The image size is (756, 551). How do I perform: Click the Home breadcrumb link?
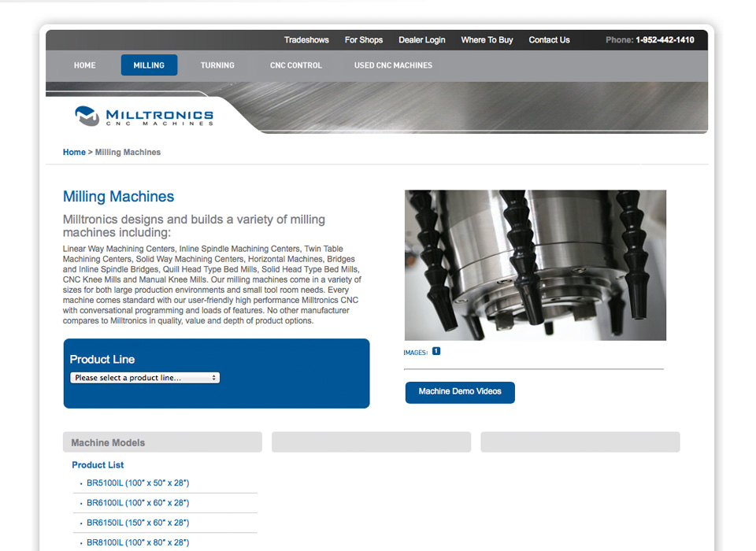[x=74, y=153]
